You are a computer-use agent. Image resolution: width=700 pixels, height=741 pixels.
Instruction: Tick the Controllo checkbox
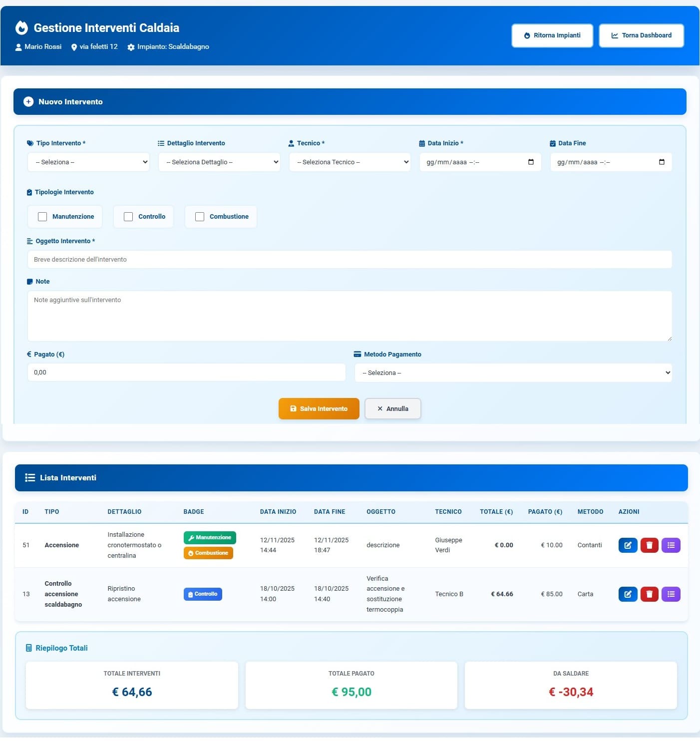pos(128,217)
